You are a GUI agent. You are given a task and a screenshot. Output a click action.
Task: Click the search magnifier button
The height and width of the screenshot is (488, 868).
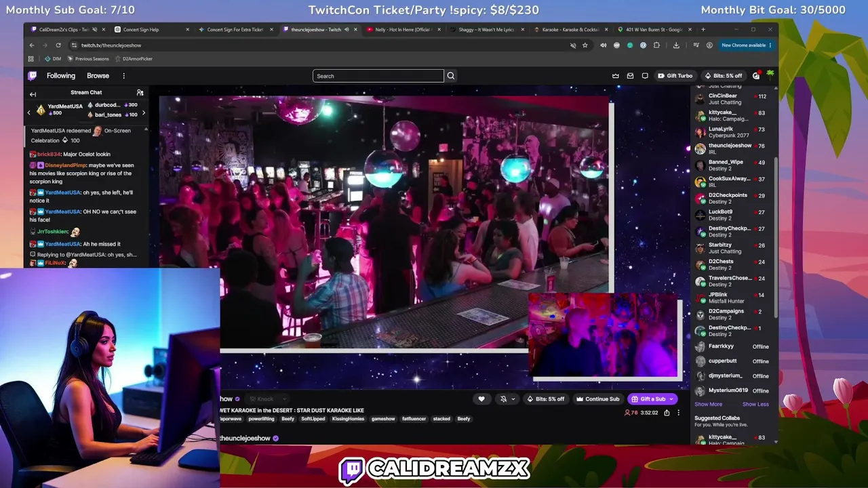pyautogui.click(x=451, y=76)
